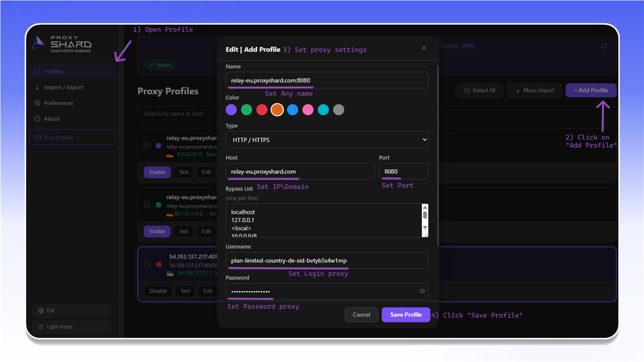This screenshot has width=644, height=362.
Task: Disable the 54.193.137.217 profile
Action: [x=158, y=291]
